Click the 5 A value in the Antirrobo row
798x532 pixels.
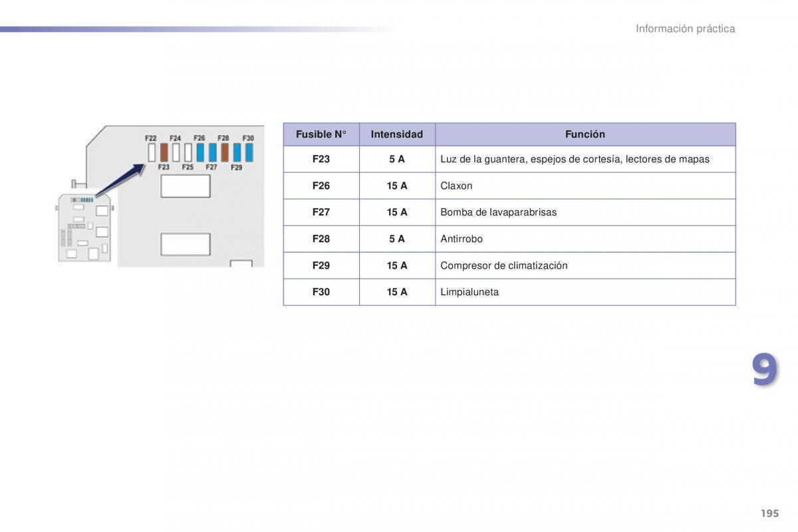397,239
